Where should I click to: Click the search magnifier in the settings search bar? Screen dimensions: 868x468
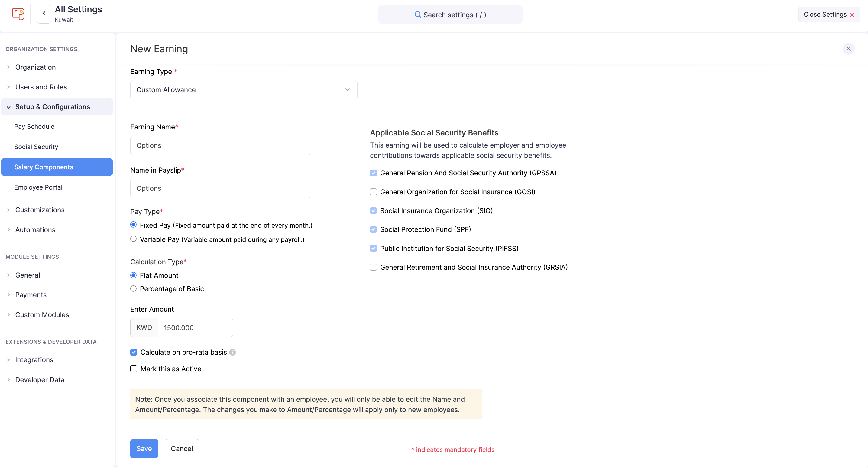(417, 15)
